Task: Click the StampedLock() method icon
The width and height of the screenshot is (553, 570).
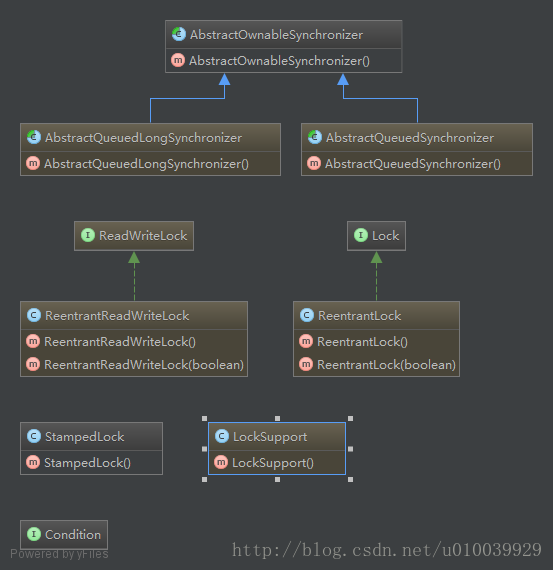Action: pyautogui.click(x=33, y=462)
